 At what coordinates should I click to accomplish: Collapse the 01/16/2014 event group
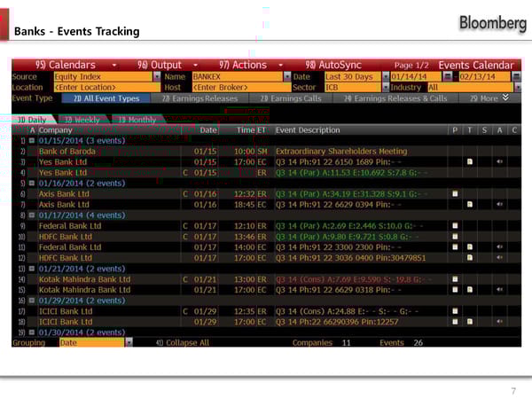32,184
